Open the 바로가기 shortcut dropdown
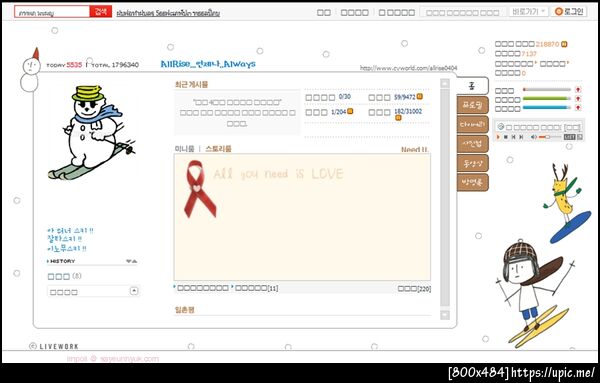This screenshot has height=383, width=600. (528, 12)
